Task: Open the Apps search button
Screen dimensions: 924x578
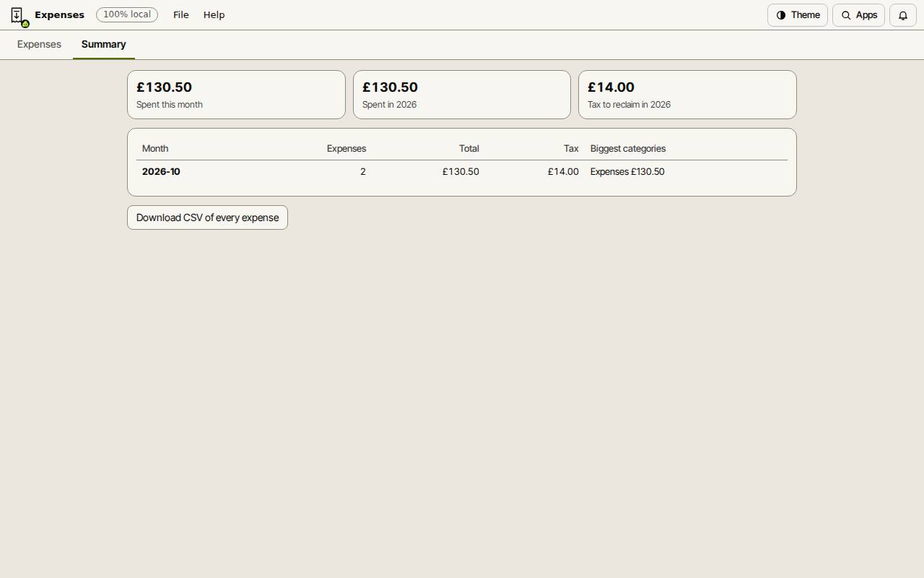Action: pos(858,15)
